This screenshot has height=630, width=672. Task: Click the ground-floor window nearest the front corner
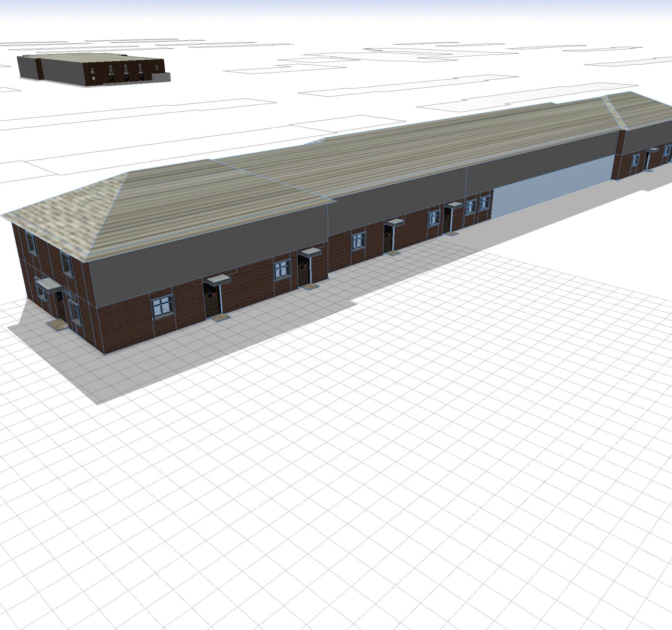(x=163, y=306)
